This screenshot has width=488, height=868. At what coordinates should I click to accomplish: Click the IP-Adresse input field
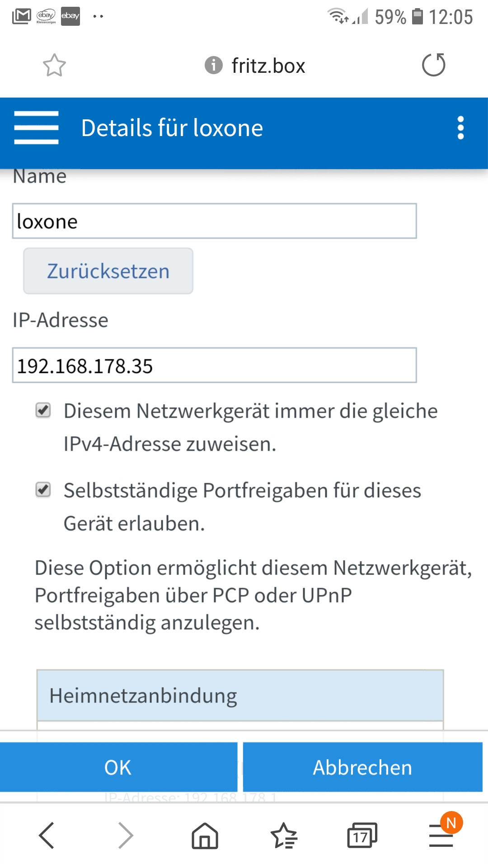point(214,365)
